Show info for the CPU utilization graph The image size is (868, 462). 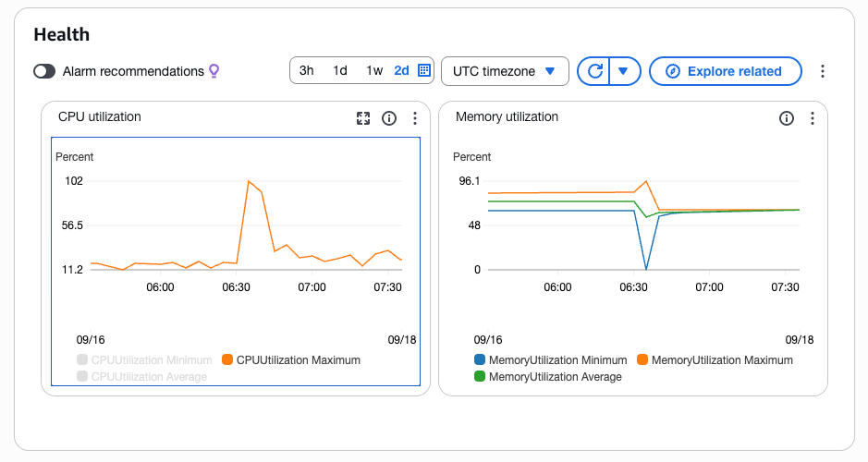tap(389, 118)
